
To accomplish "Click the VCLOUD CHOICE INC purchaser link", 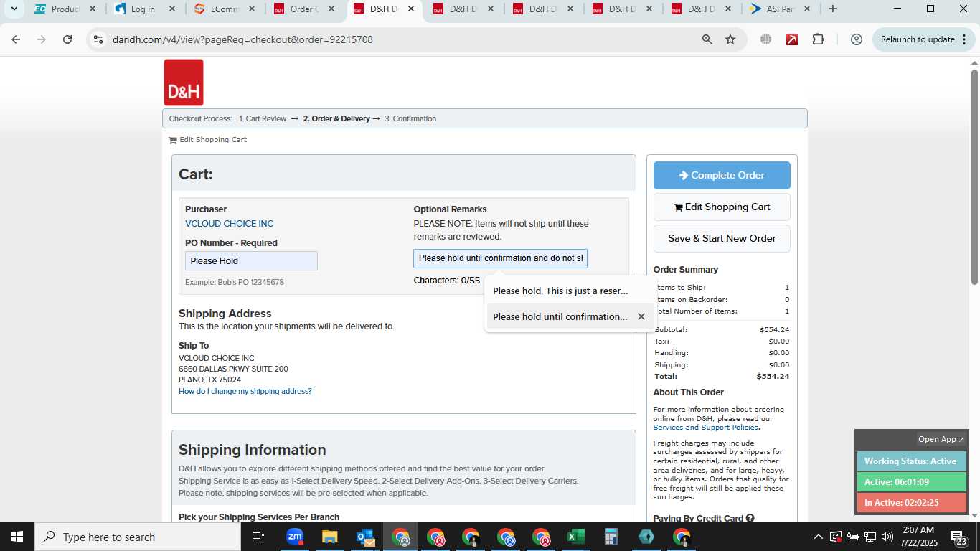I will 229,224.
